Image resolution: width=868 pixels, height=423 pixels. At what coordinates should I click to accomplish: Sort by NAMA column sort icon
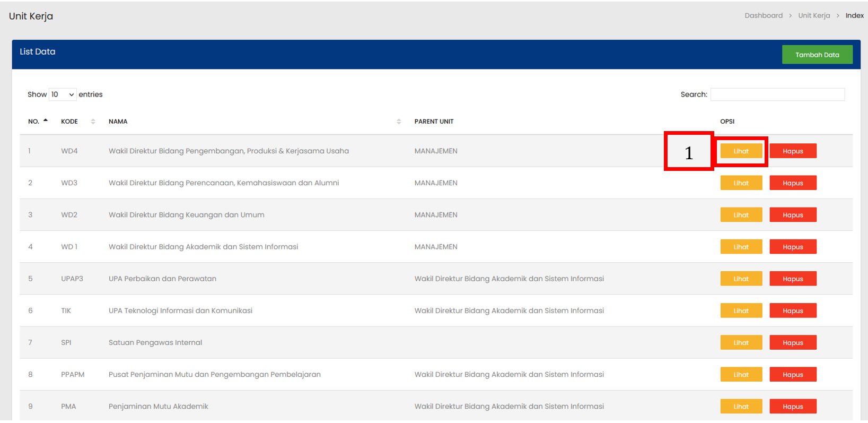point(399,122)
